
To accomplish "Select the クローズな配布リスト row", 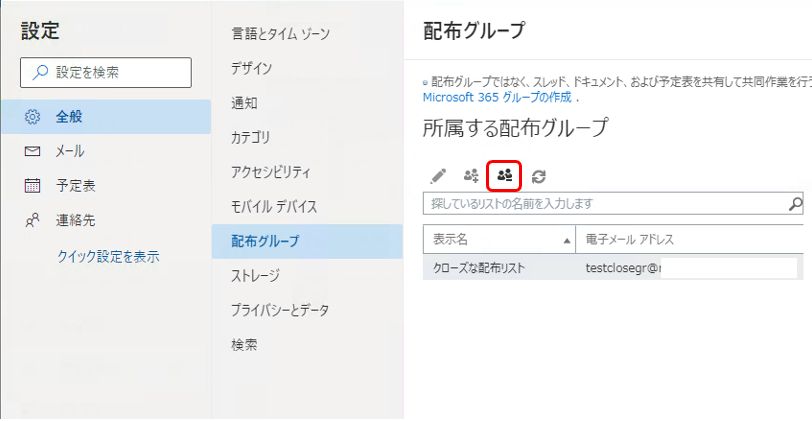I will click(x=479, y=268).
